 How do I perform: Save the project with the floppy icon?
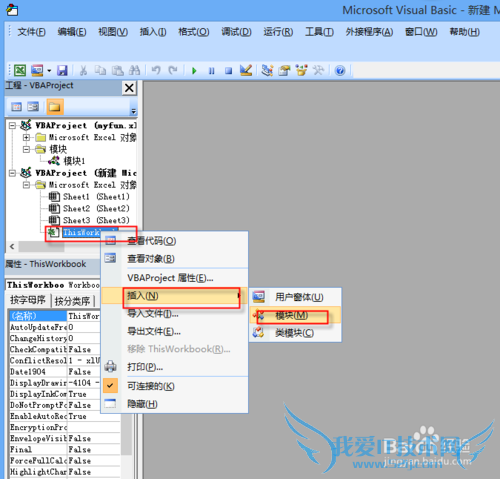62,71
